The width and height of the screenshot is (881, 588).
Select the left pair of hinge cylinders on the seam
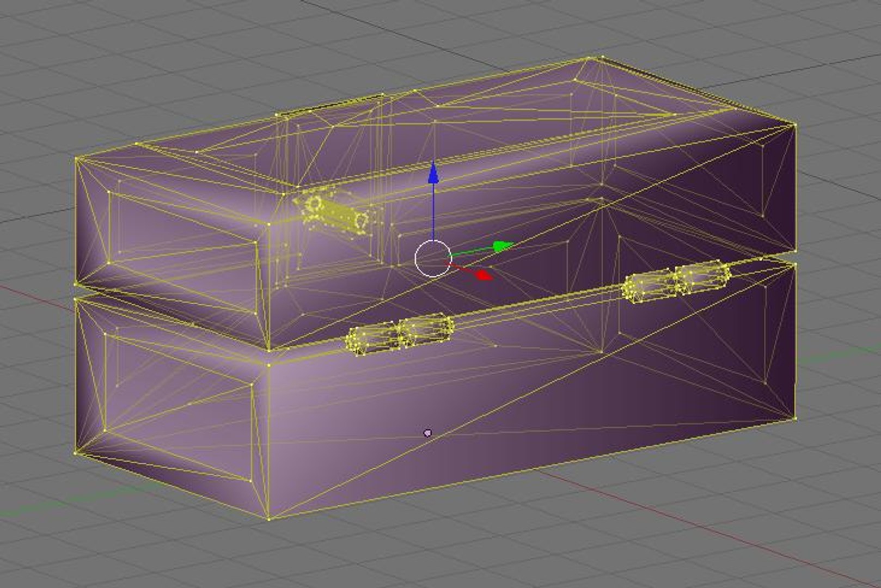(400, 335)
